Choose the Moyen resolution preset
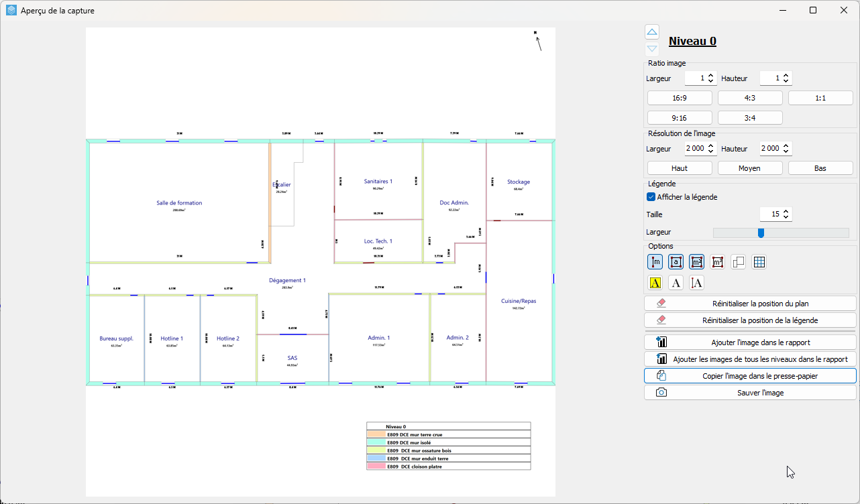 coord(750,168)
